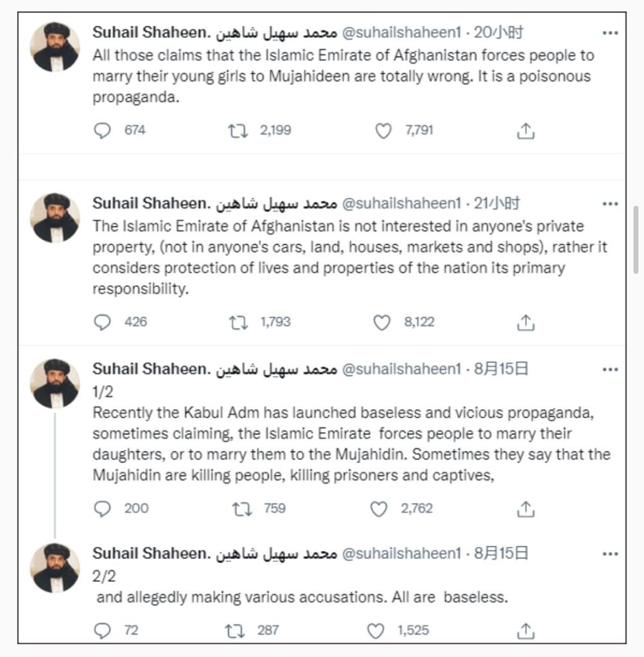Click the page scrollbar on the right edge
644x657 pixels.
[x=636, y=240]
